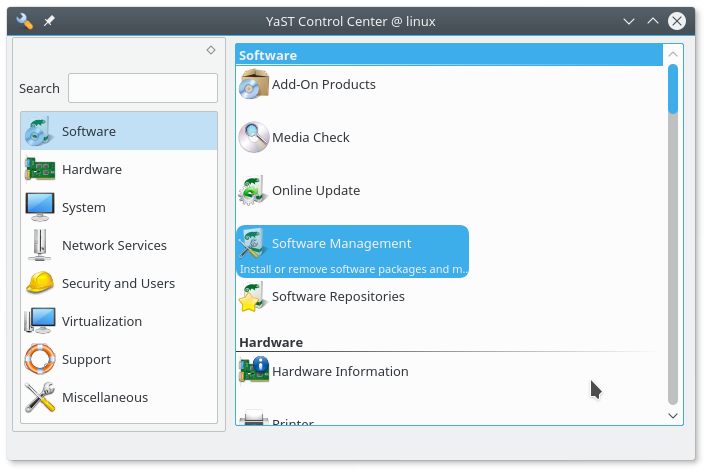Screen dimensions: 708x473
Task: Click the Media Check magnifier disc icon
Action: tap(254, 137)
